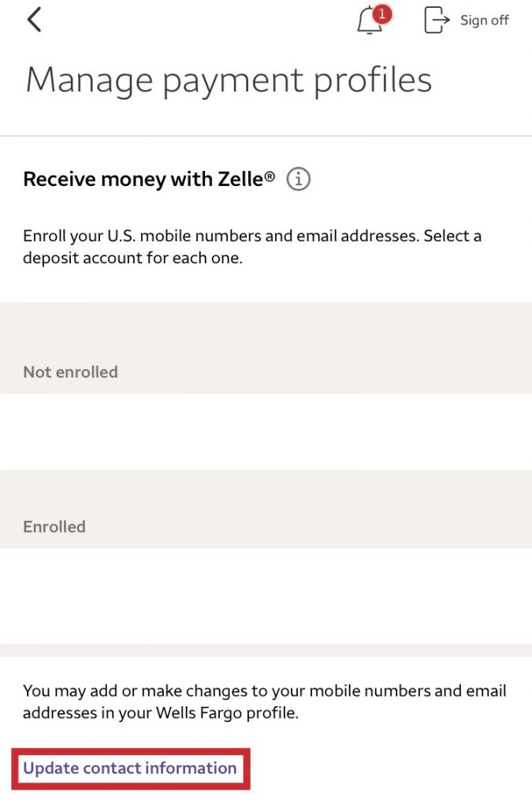Click the Manage payment profiles title

click(x=229, y=79)
